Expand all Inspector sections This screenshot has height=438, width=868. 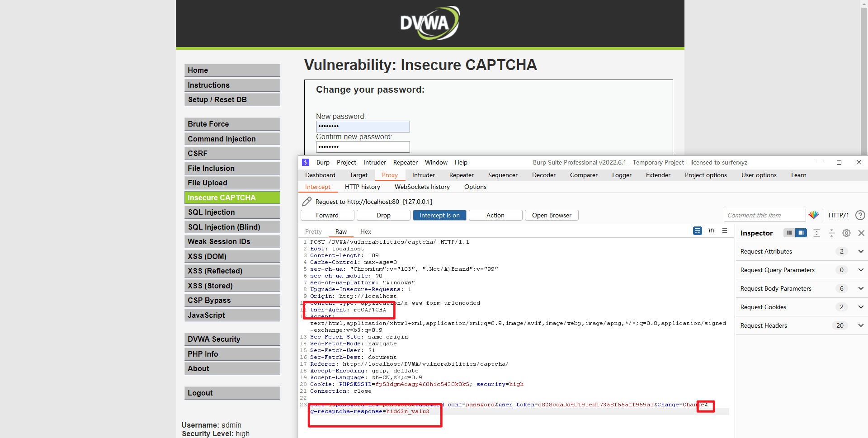pos(816,233)
